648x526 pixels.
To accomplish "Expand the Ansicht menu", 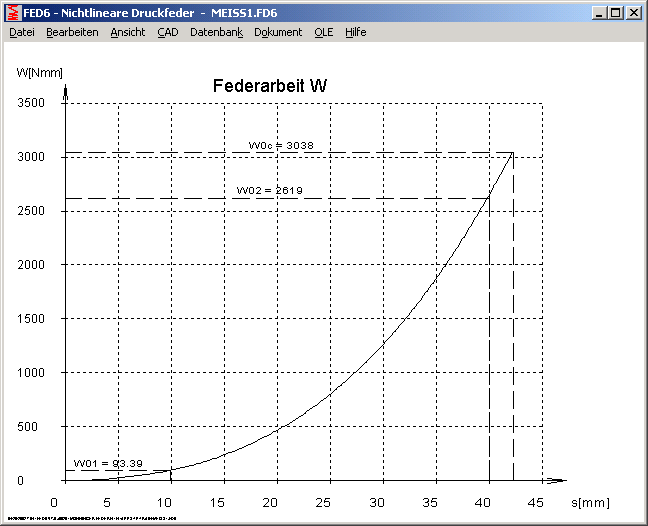I will 128,32.
